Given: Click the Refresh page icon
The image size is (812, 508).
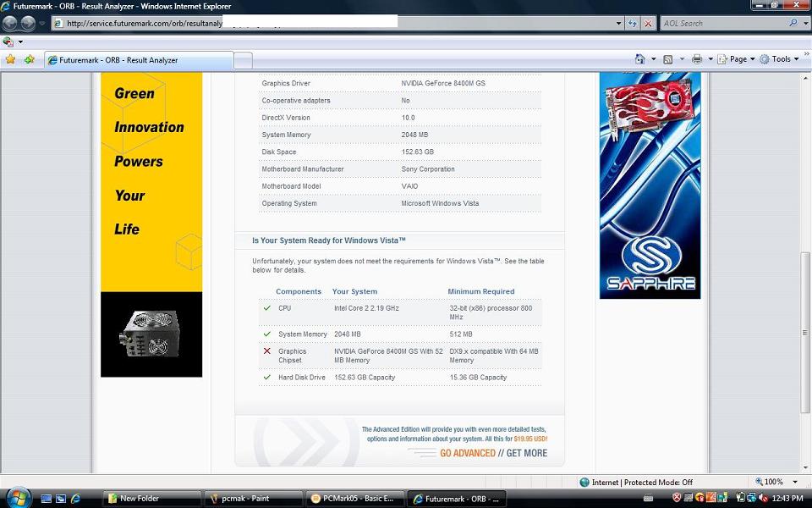Looking at the screenshot, I should pos(632,24).
